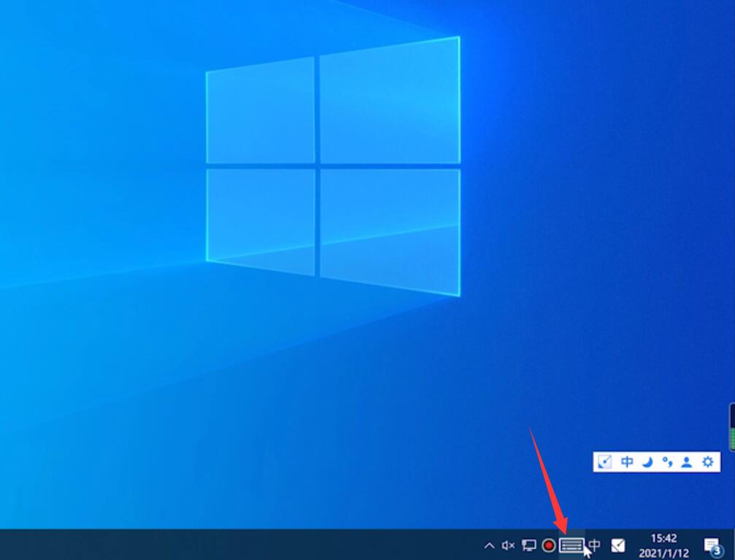
Task: Unmute the volume speaker icon in tray
Action: 508,545
